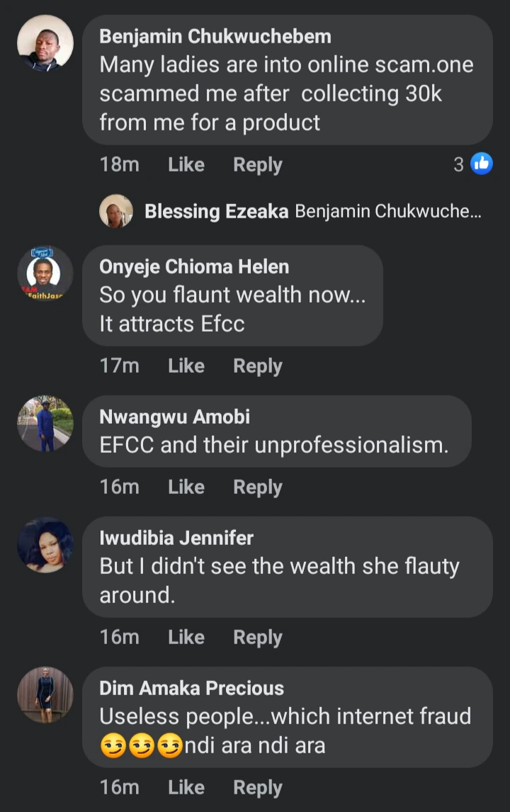Open Benjamin Chukwuchebem's profile picture

coord(45,43)
